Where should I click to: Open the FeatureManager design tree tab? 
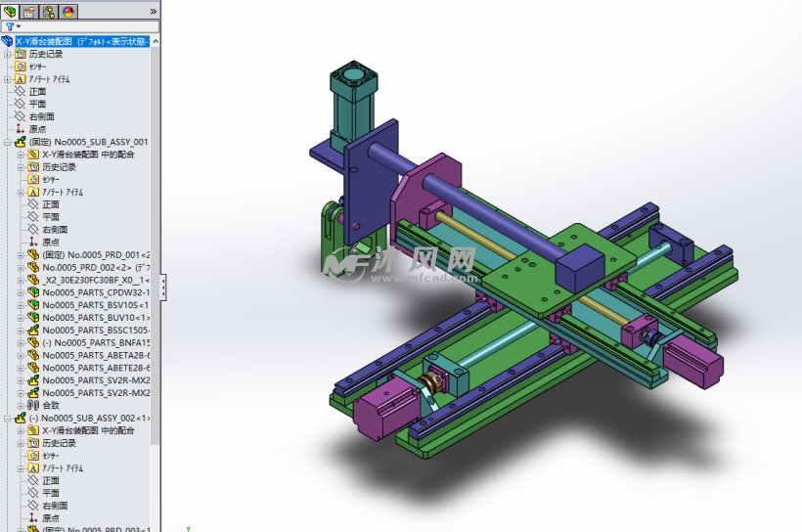click(11, 11)
